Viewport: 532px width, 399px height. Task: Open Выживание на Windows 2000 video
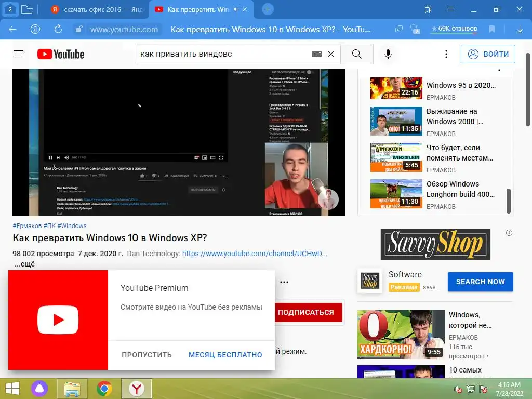(396, 121)
